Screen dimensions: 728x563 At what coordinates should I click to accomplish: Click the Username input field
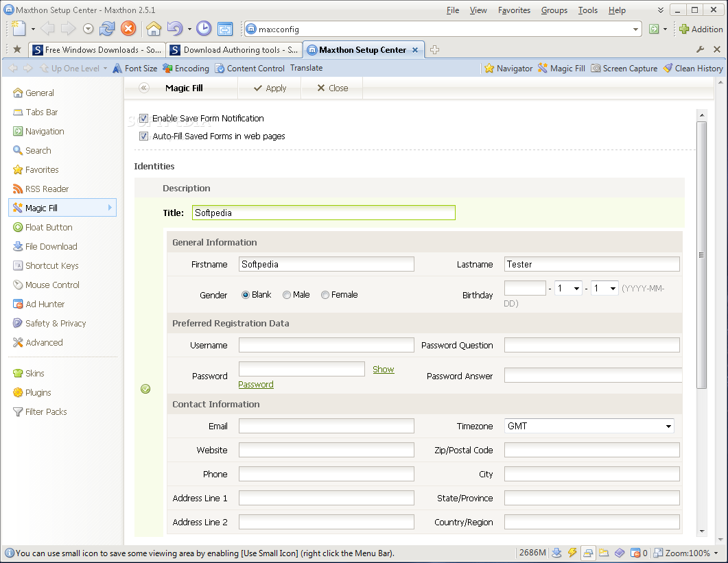point(327,345)
